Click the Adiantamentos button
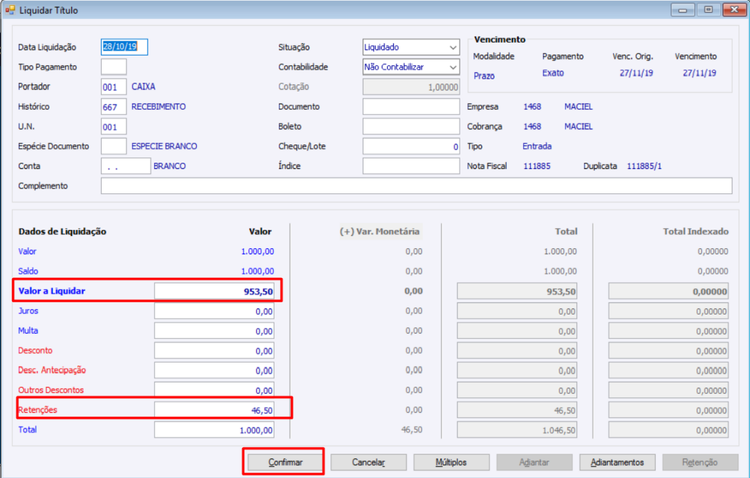750x478 pixels. (x=617, y=462)
